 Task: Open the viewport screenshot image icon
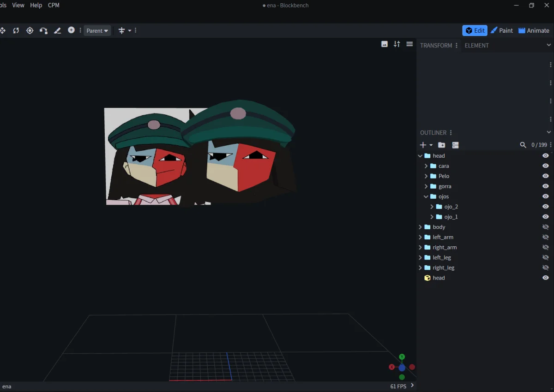tap(385, 44)
